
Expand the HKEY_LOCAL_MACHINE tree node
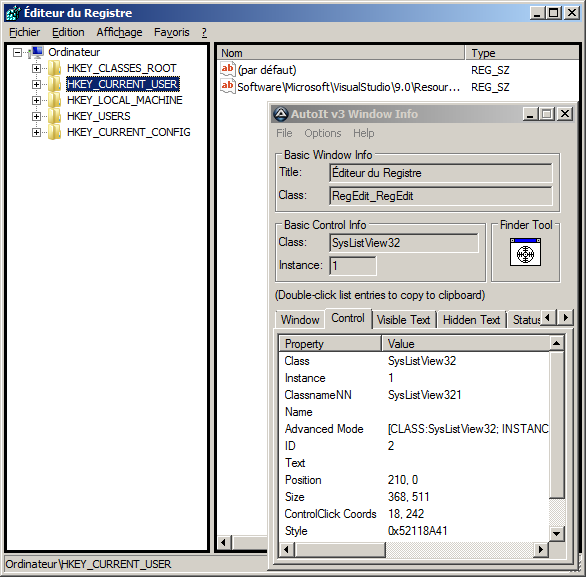click(x=36, y=100)
